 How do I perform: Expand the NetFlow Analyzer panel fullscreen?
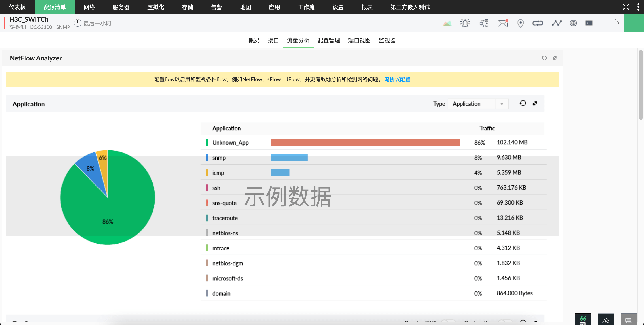coord(555,58)
